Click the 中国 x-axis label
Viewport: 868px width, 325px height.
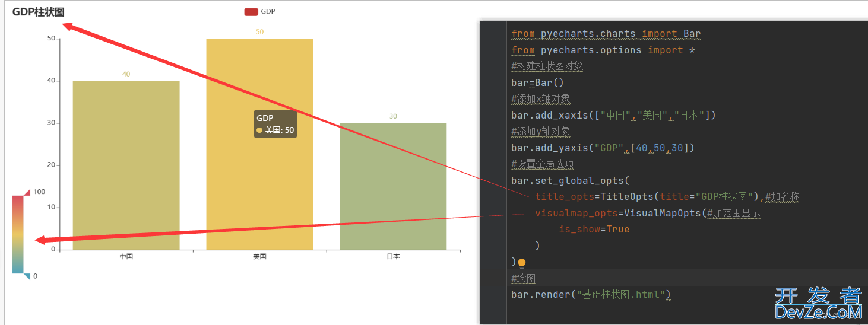coord(126,257)
